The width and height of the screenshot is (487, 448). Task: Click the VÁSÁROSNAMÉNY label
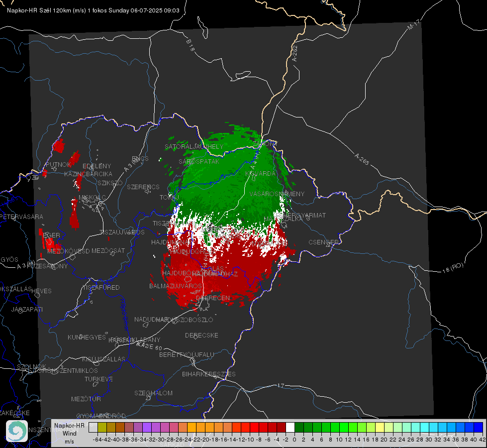coord(277,194)
